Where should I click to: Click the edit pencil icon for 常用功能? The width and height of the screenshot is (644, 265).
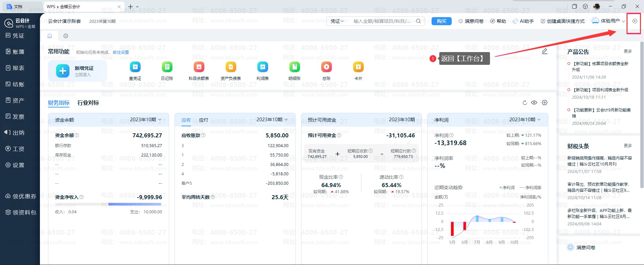[544, 51]
